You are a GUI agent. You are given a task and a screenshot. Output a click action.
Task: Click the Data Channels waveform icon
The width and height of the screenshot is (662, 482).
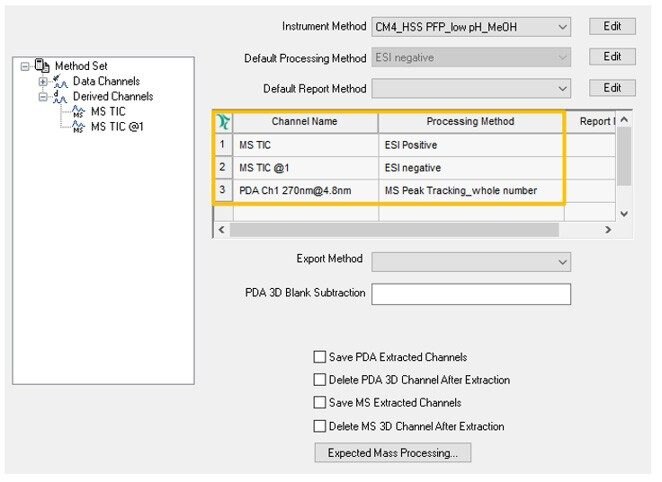click(60, 81)
